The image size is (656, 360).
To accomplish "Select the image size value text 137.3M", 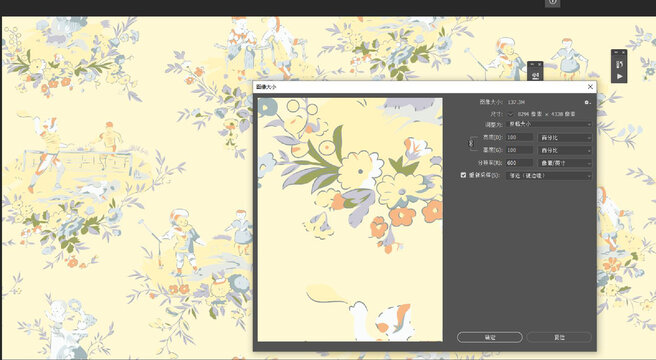I will [x=516, y=102].
